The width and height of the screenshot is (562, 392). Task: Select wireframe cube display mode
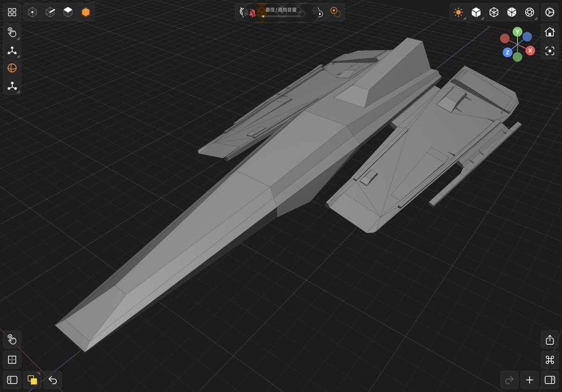(494, 12)
